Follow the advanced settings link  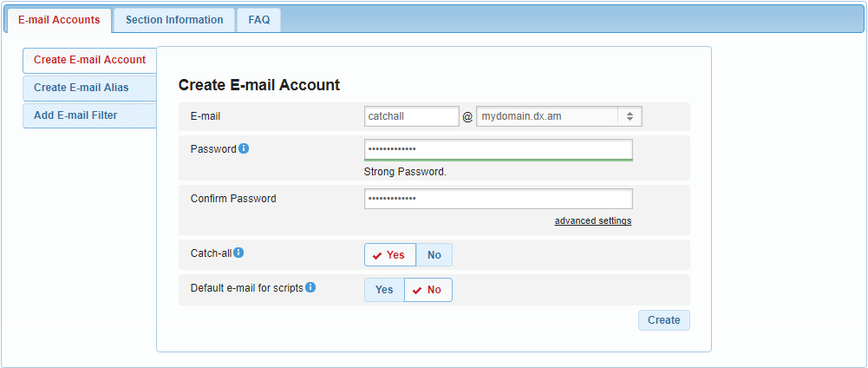click(x=593, y=221)
